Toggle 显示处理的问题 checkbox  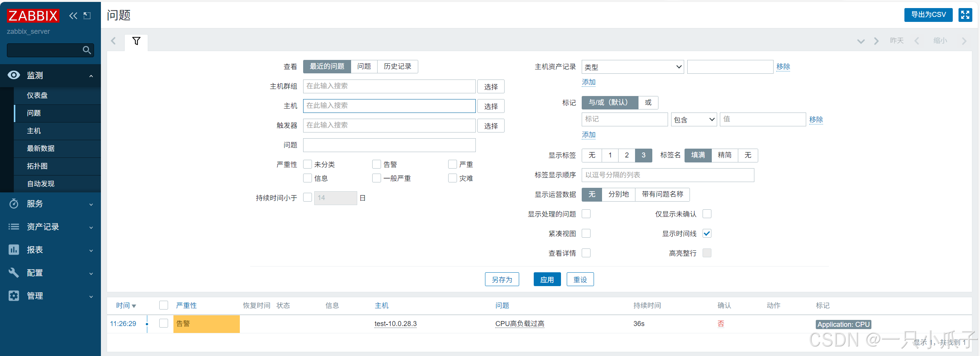pyautogui.click(x=586, y=214)
